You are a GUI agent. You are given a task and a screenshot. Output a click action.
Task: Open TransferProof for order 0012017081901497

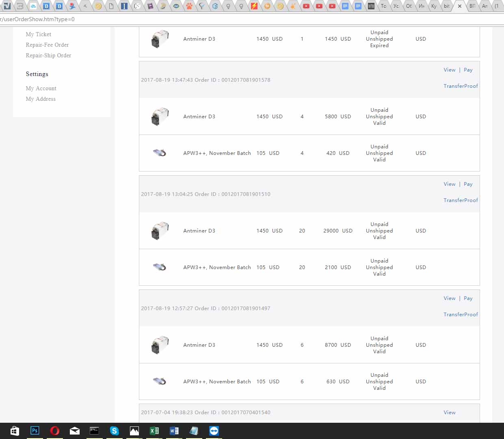tap(461, 315)
